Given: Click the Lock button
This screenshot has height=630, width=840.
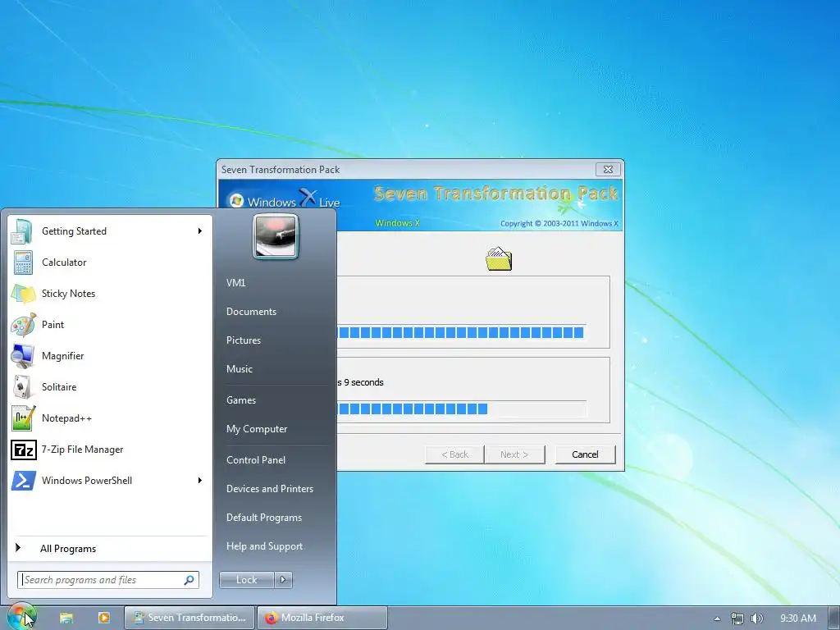Looking at the screenshot, I should tap(246, 580).
